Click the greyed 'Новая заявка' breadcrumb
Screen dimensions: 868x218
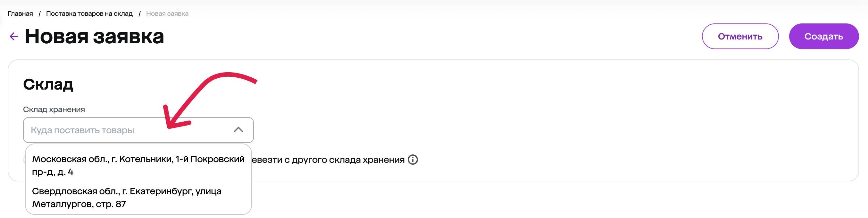[x=167, y=13]
